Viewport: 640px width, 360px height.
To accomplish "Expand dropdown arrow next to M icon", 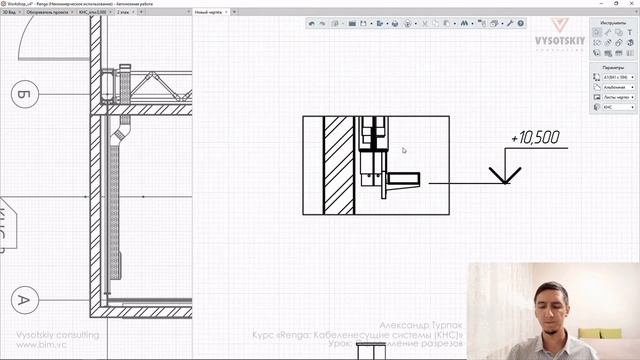I will coord(473,24).
